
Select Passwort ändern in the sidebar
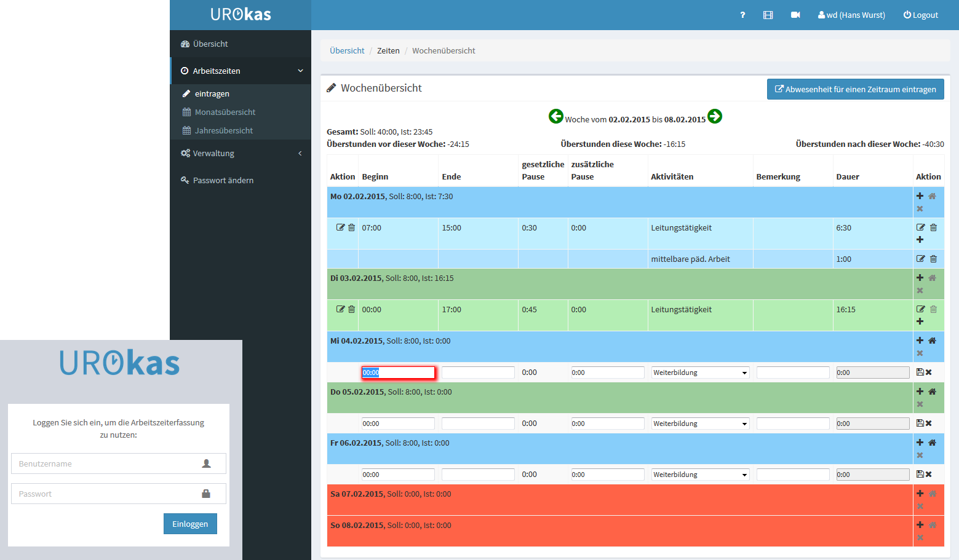pos(223,180)
